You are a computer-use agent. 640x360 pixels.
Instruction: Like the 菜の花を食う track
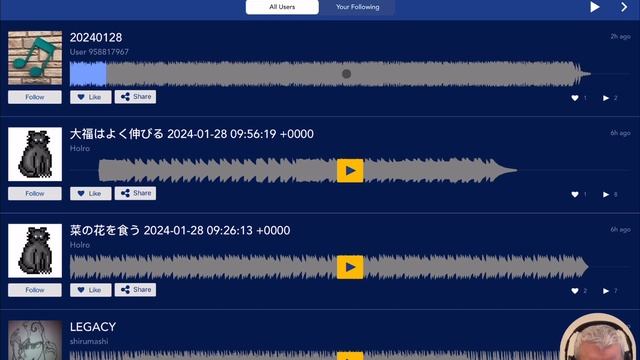[x=91, y=290]
